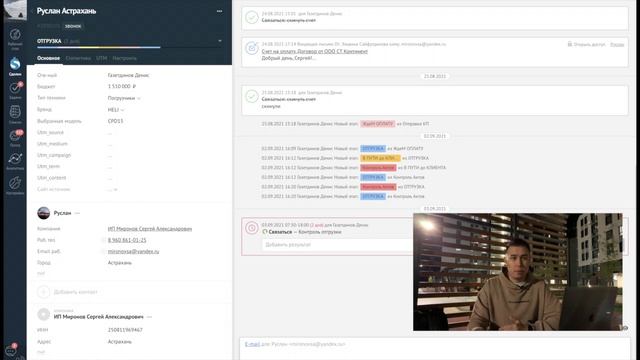Open the settings icon in the sidebar
Screen dimensions: 640x360
point(15,183)
